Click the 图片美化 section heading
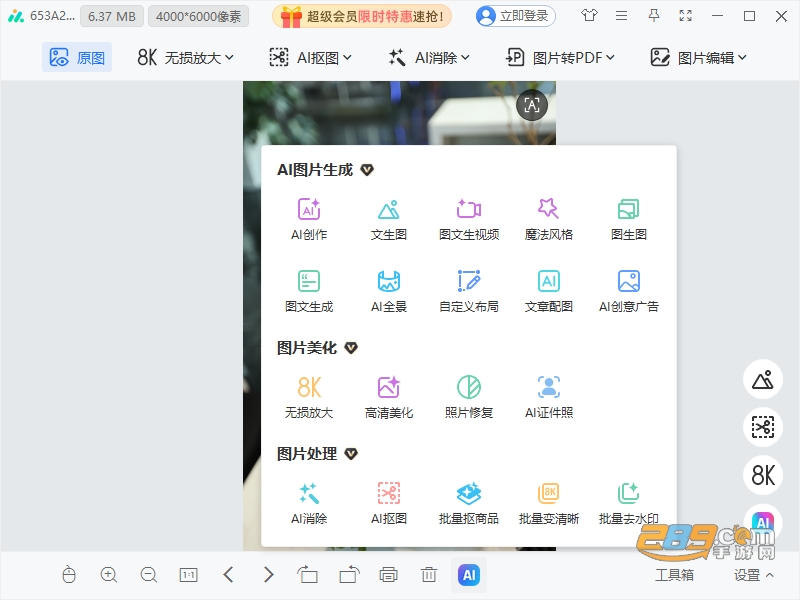The height and width of the screenshot is (600, 800). point(307,348)
